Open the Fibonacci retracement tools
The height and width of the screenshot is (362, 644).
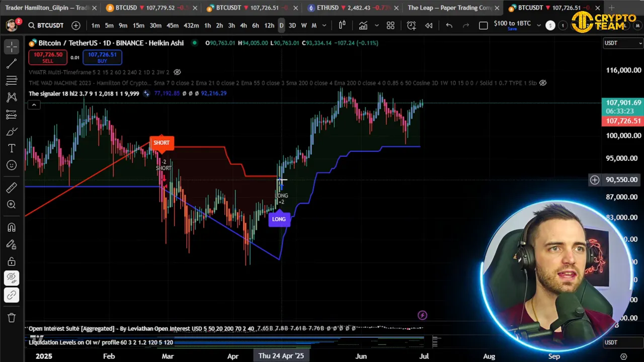12,80
